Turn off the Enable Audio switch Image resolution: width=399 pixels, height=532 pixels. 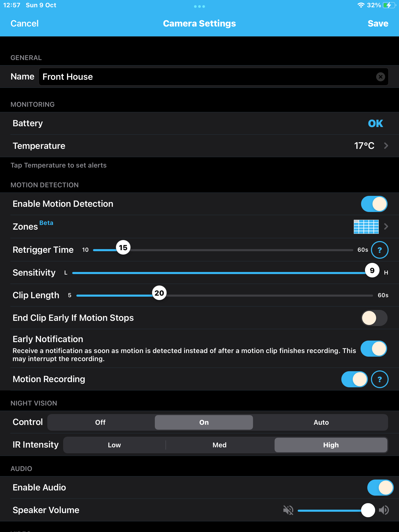[x=380, y=488]
